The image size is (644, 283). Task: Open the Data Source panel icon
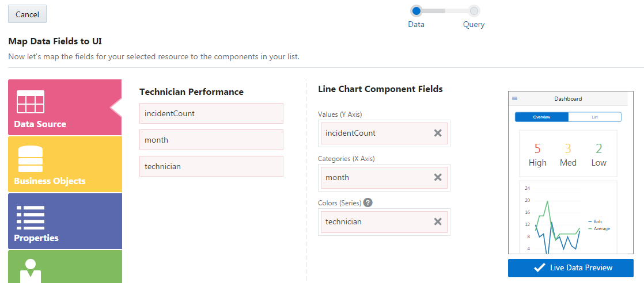pos(31,102)
